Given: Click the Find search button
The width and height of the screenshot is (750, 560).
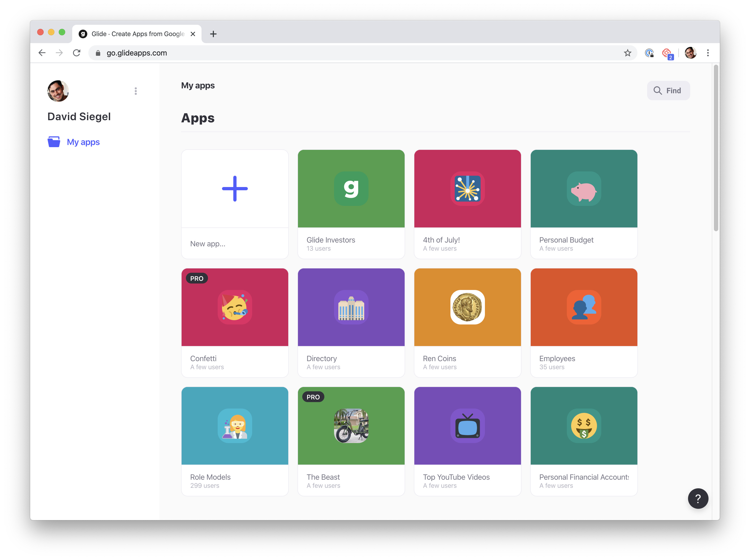Looking at the screenshot, I should tap(668, 91).
